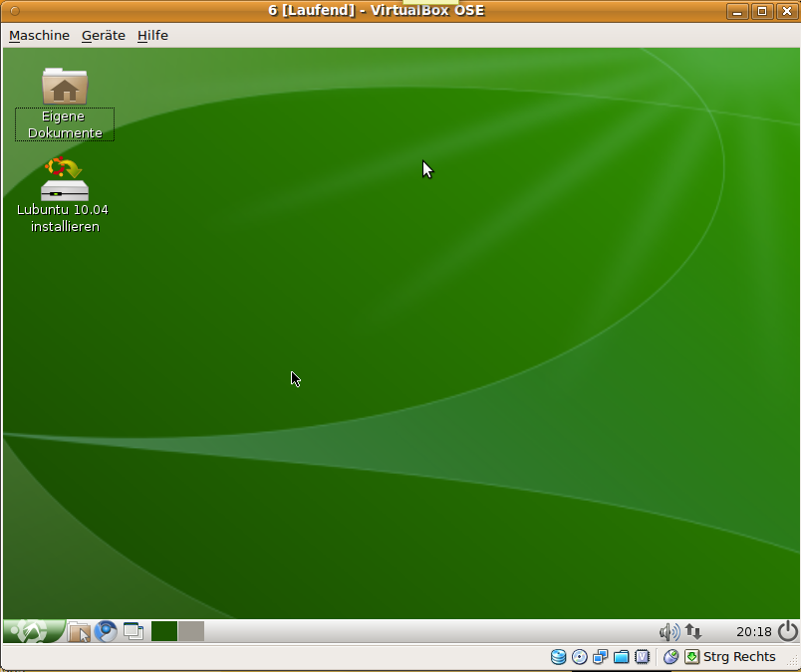Open the Hilfe menu
801x672 pixels.
point(152,35)
